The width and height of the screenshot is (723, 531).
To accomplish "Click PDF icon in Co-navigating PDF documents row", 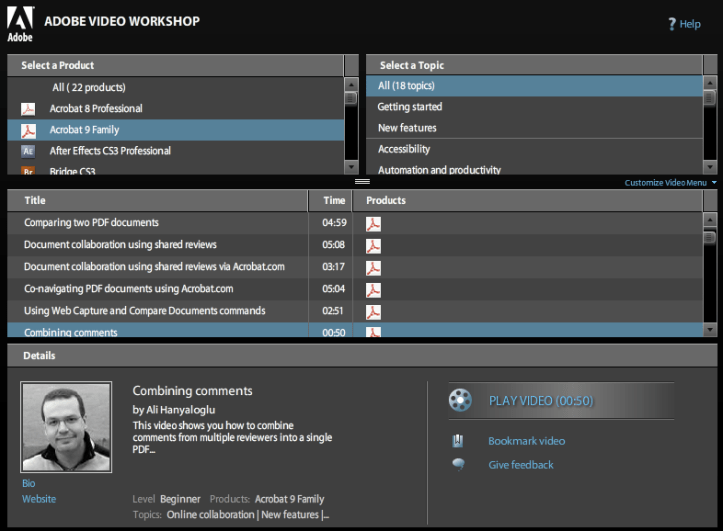I will pos(373,290).
